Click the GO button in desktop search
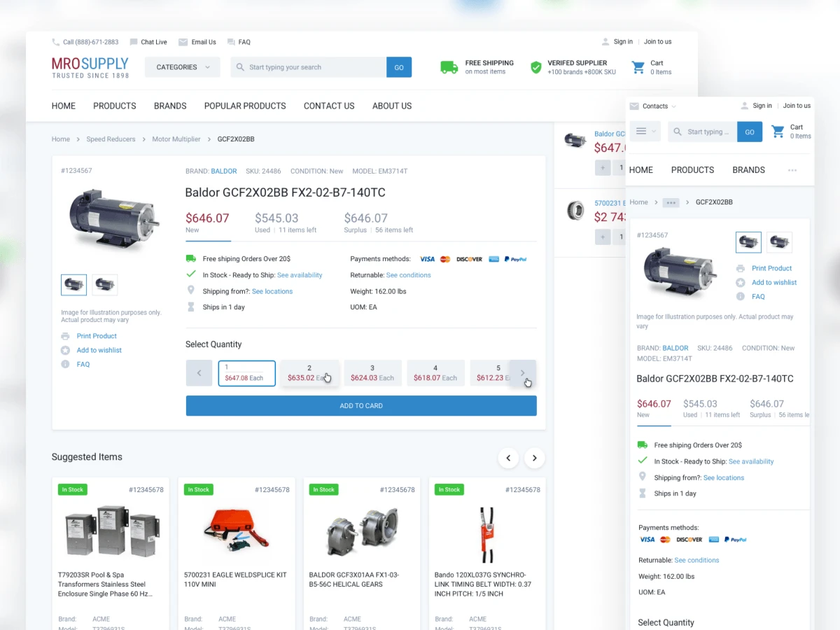The width and height of the screenshot is (840, 630). [x=399, y=67]
